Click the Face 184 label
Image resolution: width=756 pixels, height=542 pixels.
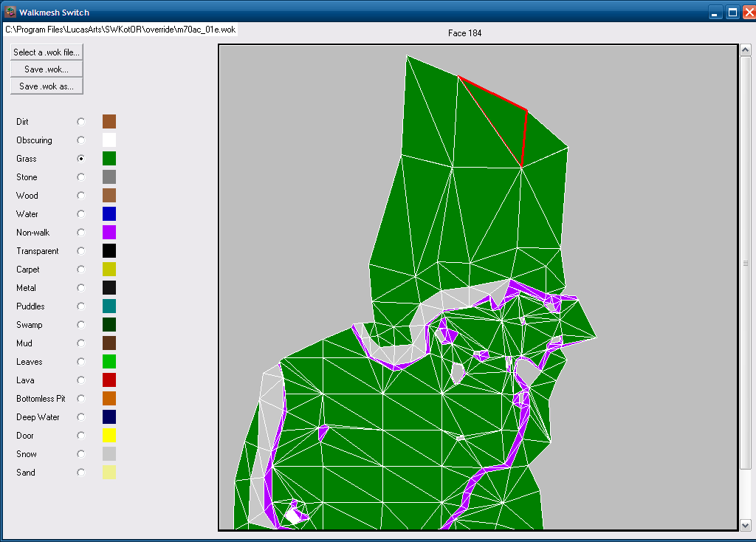465,33
